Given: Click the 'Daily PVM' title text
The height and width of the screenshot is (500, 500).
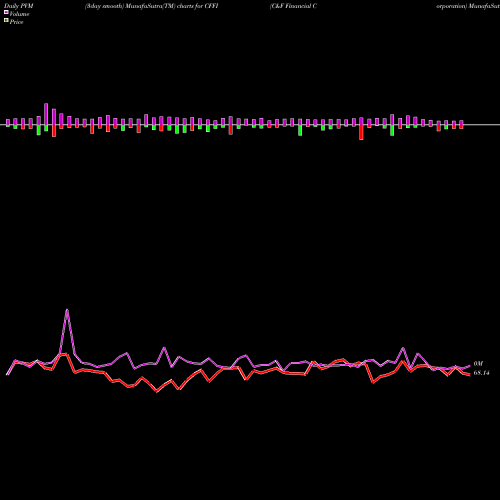Looking at the screenshot, I should point(19,6).
